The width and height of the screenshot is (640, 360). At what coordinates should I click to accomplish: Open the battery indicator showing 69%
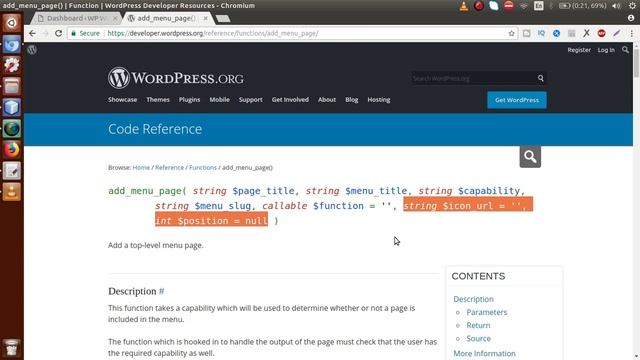[582, 6]
